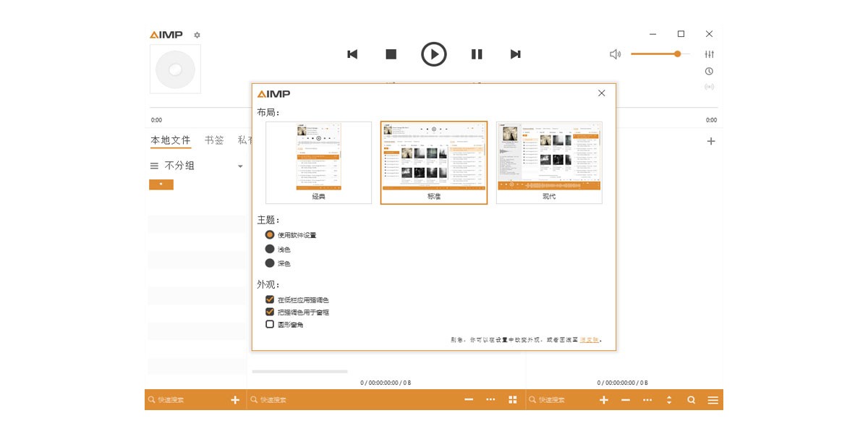The image size is (868, 434).
Task: Open the ellipsis options menu in center playlist bar
Action: pyautogui.click(x=490, y=399)
